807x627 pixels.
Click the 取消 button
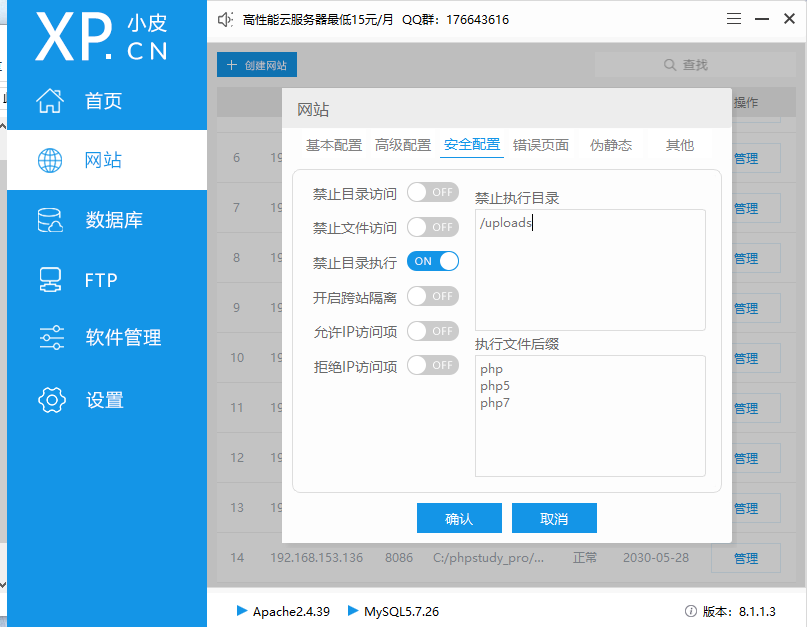coord(554,518)
